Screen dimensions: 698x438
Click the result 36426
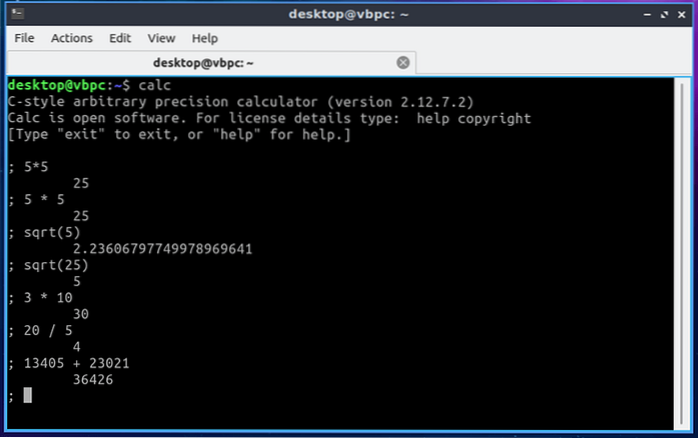tap(98, 379)
